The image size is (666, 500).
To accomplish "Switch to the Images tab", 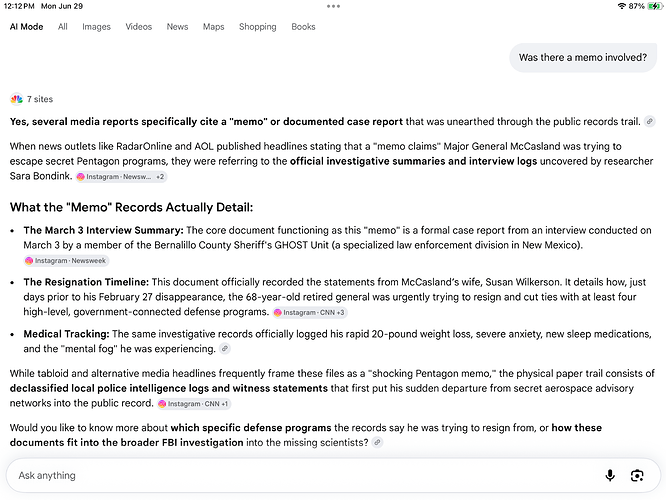I will coord(96,27).
